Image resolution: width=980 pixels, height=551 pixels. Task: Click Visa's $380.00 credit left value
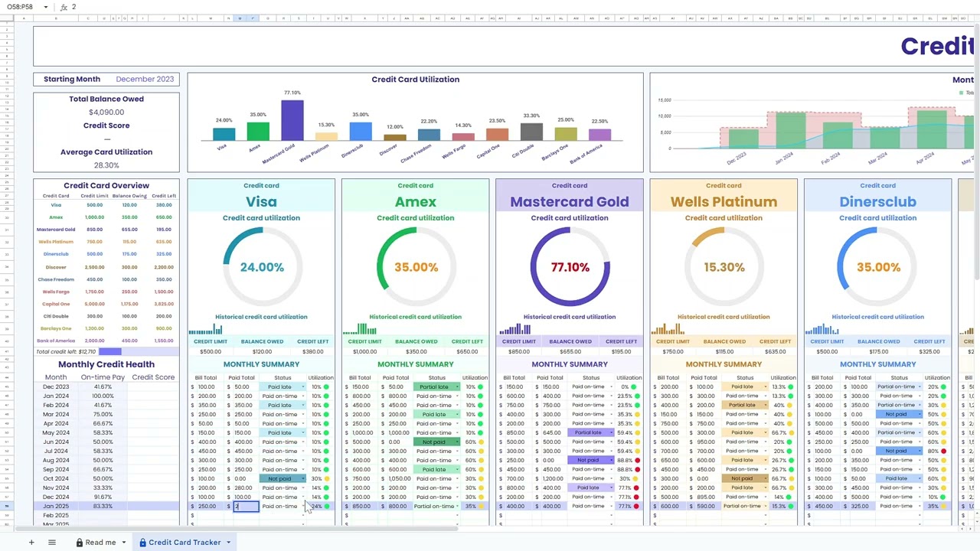click(312, 352)
